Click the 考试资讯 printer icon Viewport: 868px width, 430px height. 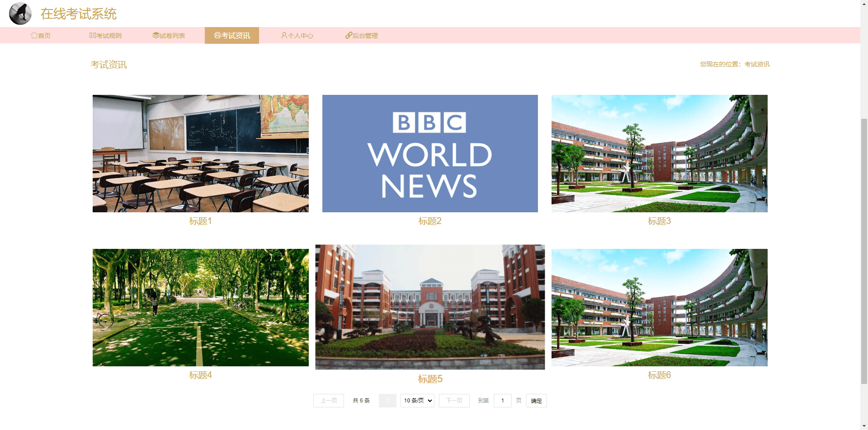(x=217, y=35)
